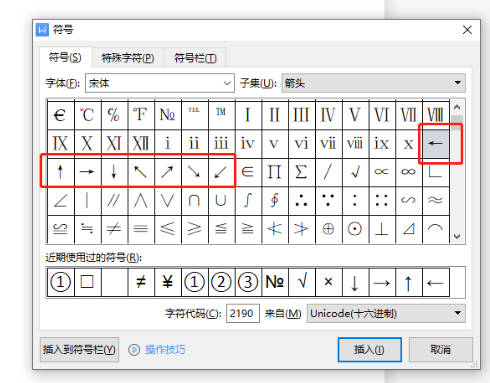This screenshot has width=490, height=383.
Task: Select the logical and ∧ symbol
Action: (x=141, y=201)
